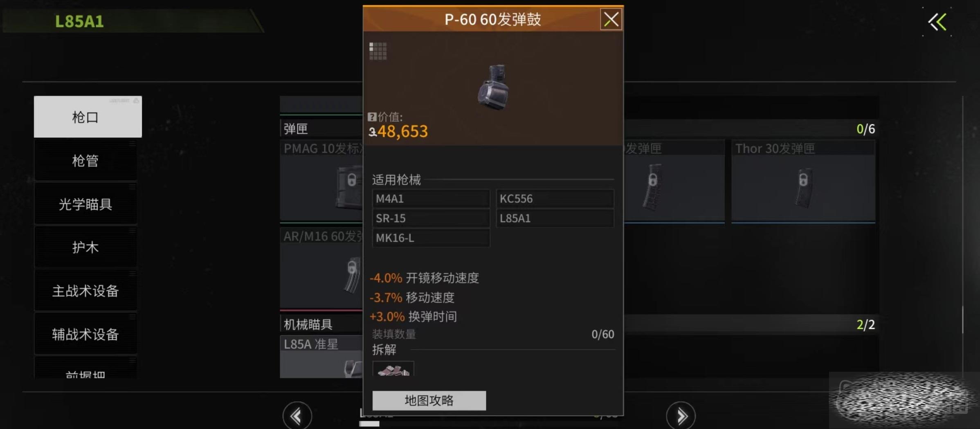Select the Thor 30发弹匣 magazine card

coord(803,181)
